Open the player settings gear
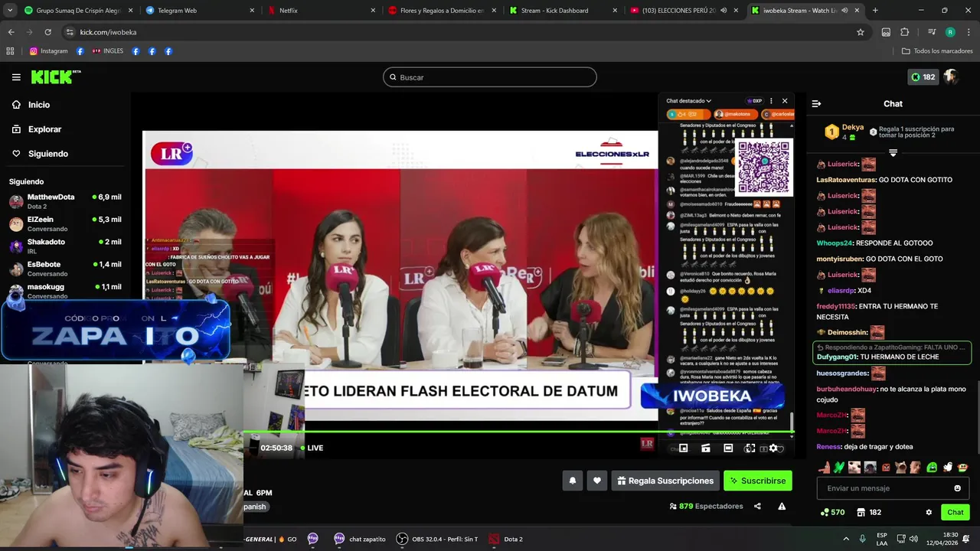Screen dimensions: 980x551 pos(773,448)
